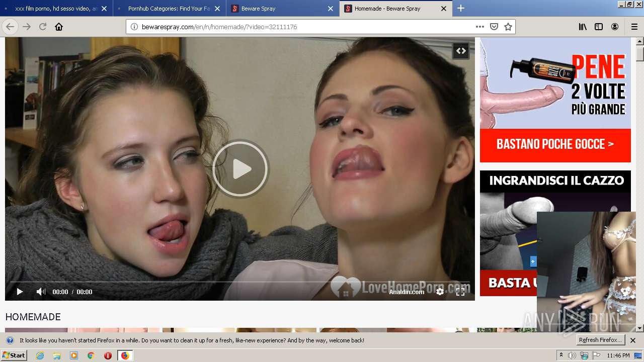Screen dimensions: 644x362
Task: Dismiss the Firefox refresh notification bar
Action: click(x=633, y=340)
